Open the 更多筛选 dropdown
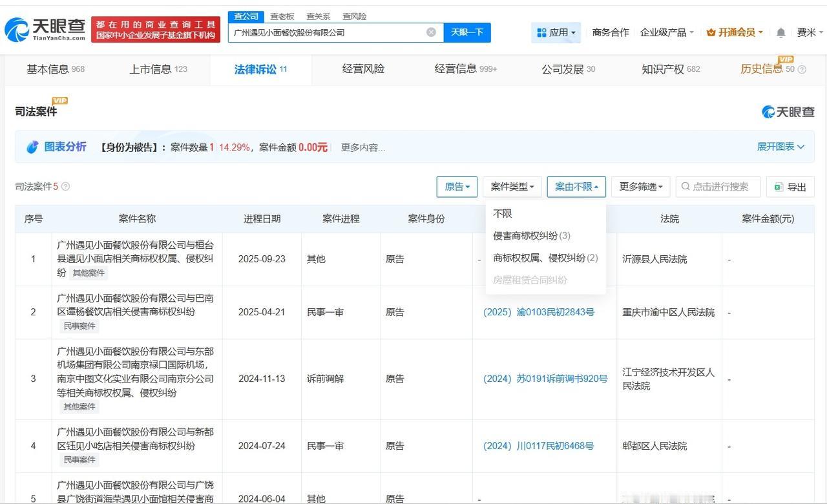 click(641, 187)
